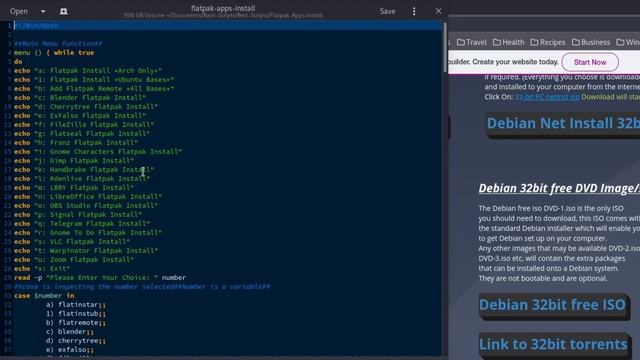Click the 'a) flatinstar;;' case line
The height and width of the screenshot is (360, 640).
point(76,304)
